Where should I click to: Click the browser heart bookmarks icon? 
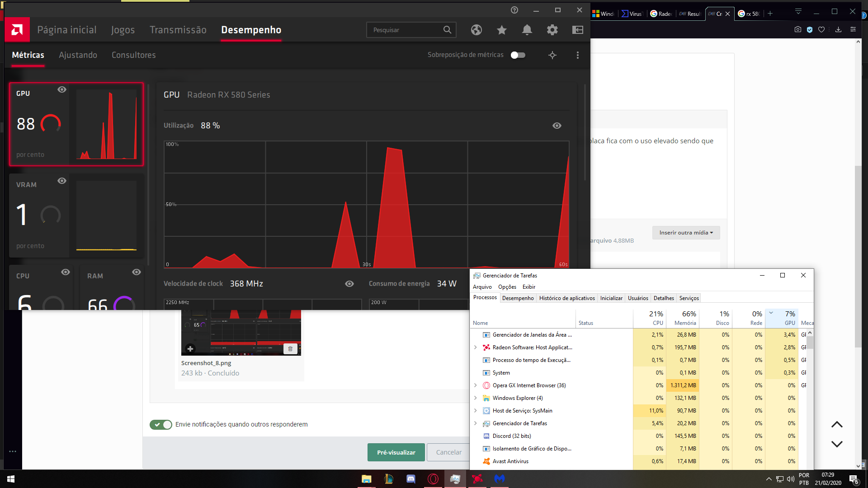(821, 29)
